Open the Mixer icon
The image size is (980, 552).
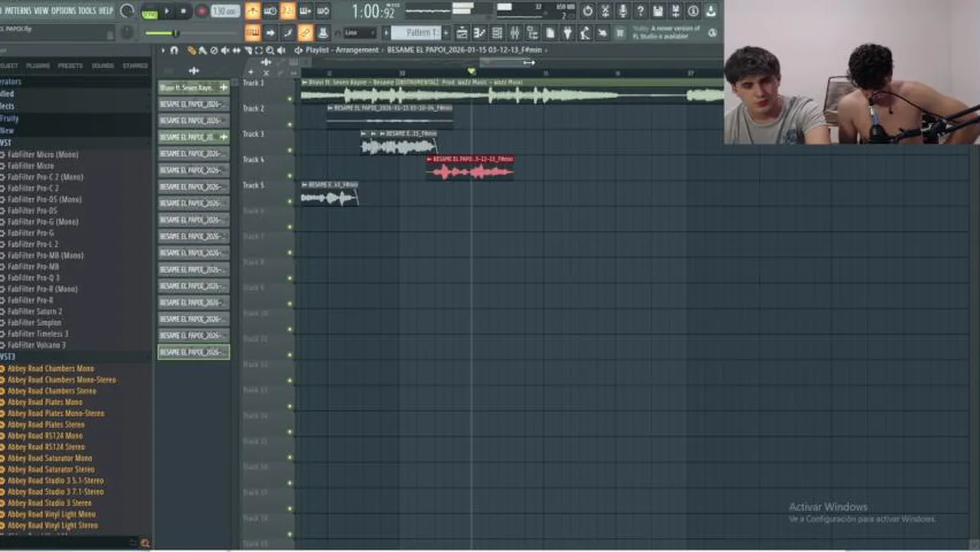pos(515,33)
